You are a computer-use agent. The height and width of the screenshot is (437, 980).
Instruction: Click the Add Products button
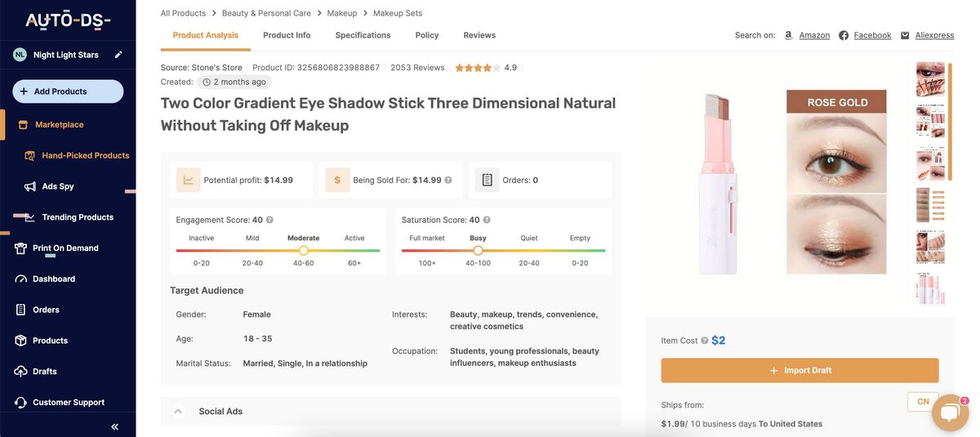68,91
